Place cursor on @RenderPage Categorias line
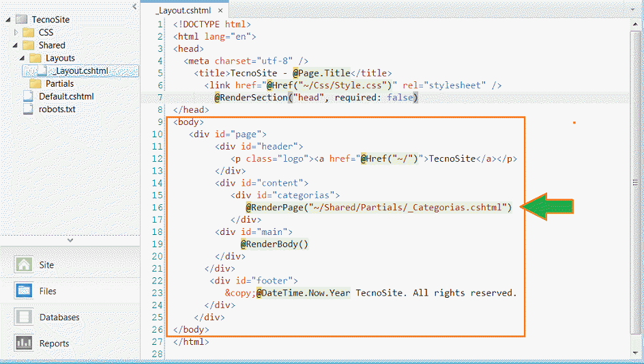 coord(379,208)
